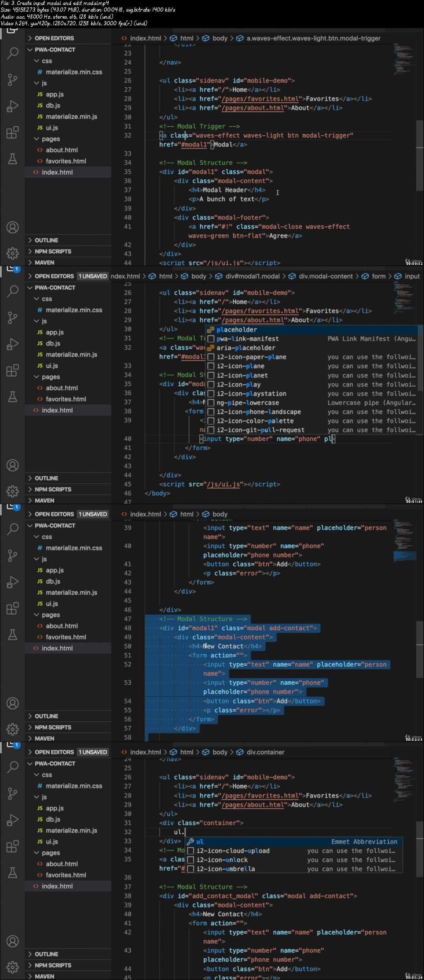Select 'ul' Emmet Abbreviation suggestion
The width and height of the screenshot is (424, 980).
coord(294,841)
